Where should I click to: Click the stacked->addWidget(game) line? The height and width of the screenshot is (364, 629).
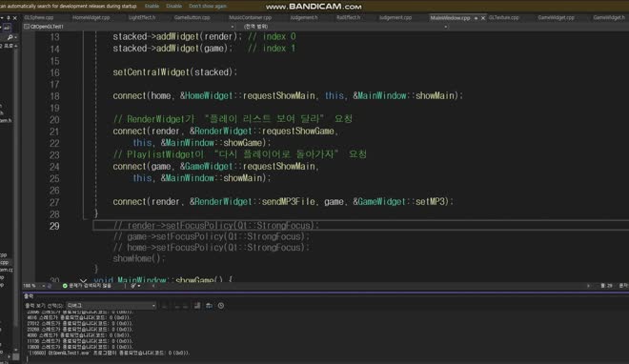172,49
